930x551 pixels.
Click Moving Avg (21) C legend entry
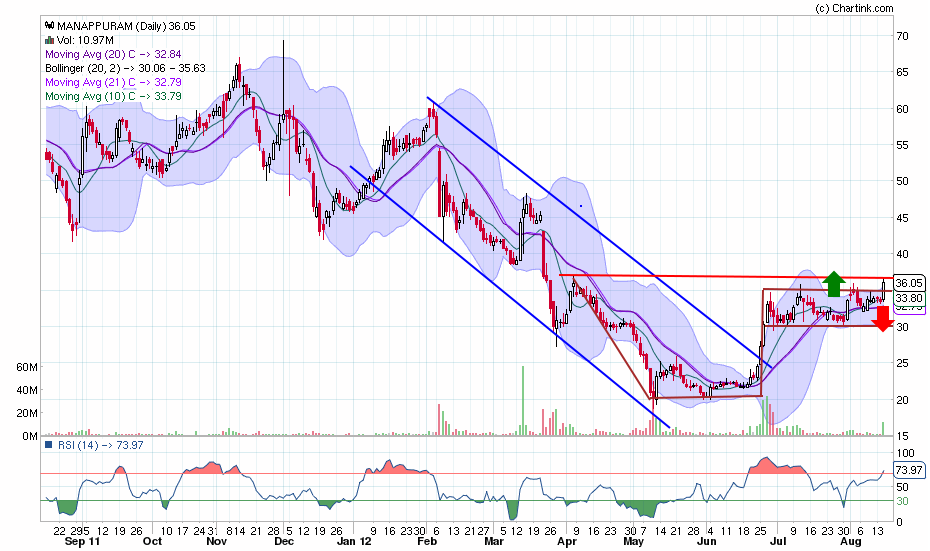113,82
